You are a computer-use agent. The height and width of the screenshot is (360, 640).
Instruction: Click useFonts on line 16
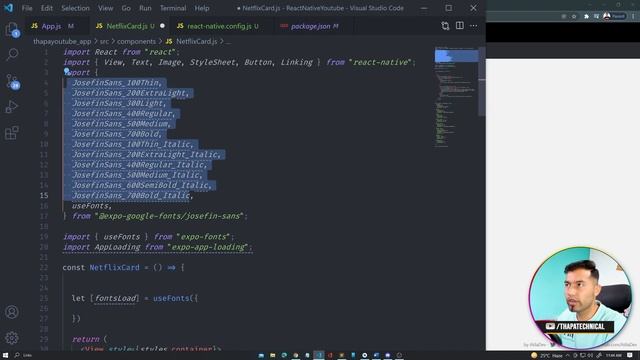90,206
